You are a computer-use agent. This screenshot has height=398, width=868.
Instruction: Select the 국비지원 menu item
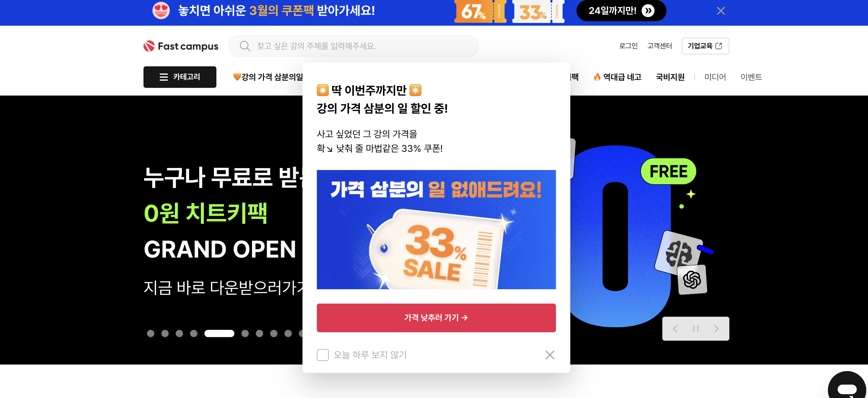(670, 77)
